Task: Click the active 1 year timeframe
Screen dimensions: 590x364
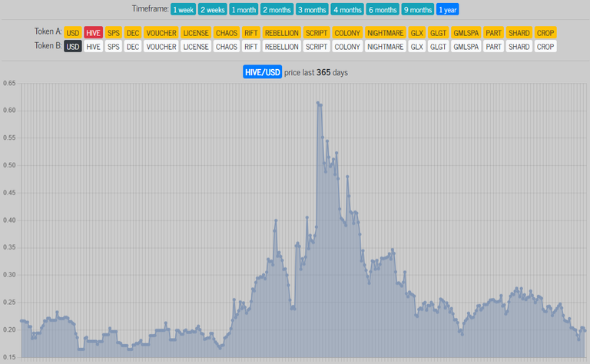Action: coord(448,9)
